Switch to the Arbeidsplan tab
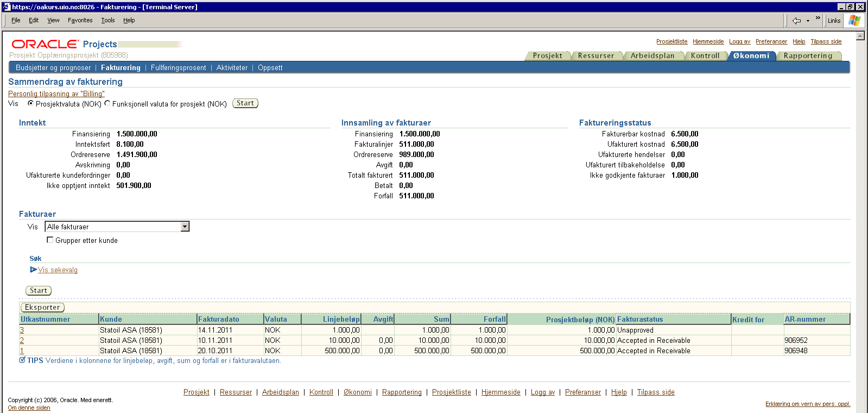This screenshot has width=868, height=413. pyautogui.click(x=652, y=55)
